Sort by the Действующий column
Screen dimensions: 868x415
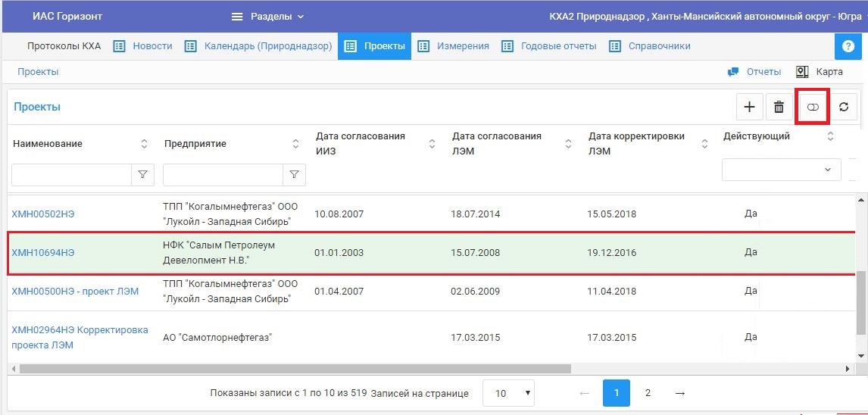click(x=830, y=136)
